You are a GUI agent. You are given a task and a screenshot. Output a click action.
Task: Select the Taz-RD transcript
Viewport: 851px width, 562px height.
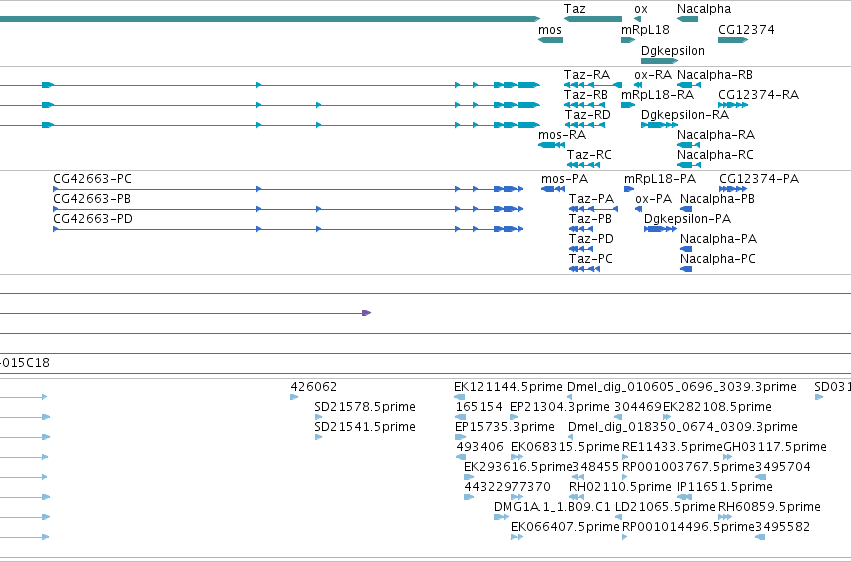585,125
